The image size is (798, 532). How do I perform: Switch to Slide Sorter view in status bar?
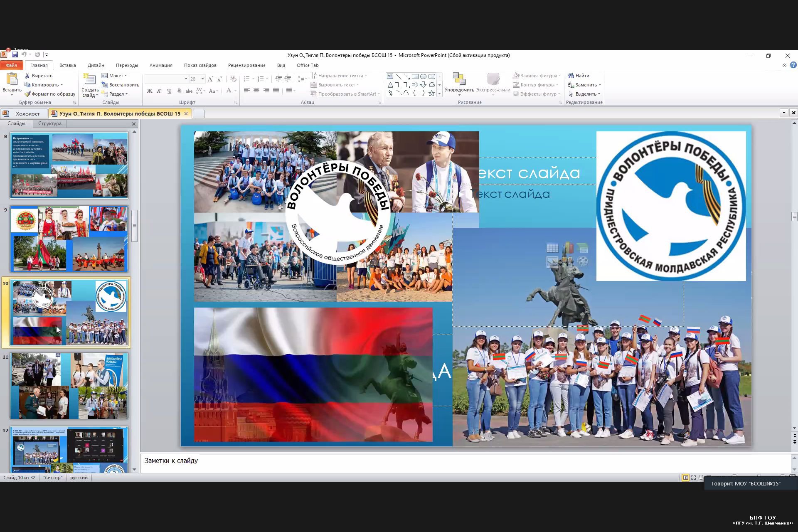tap(693, 478)
